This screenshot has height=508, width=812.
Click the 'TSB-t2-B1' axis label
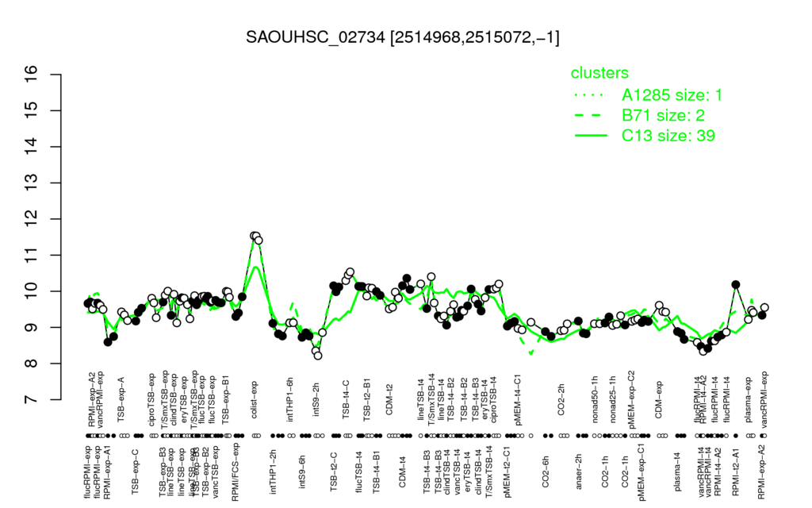[x=368, y=398]
